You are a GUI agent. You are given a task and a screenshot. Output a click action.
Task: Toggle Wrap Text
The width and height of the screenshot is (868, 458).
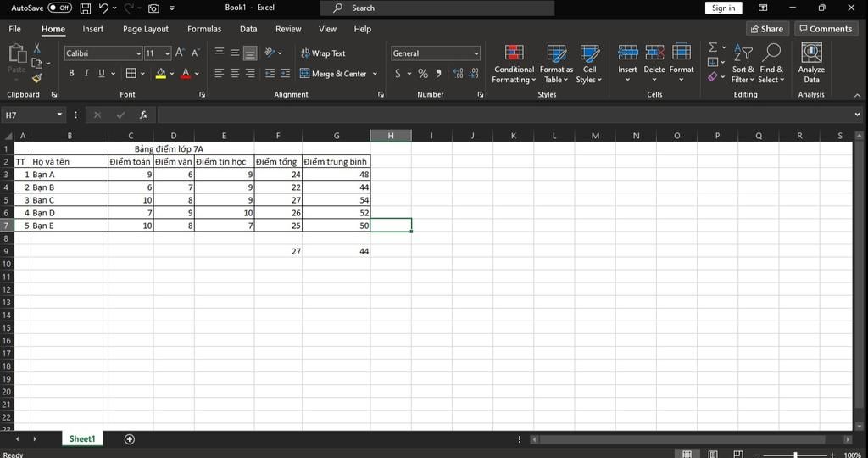coord(323,53)
